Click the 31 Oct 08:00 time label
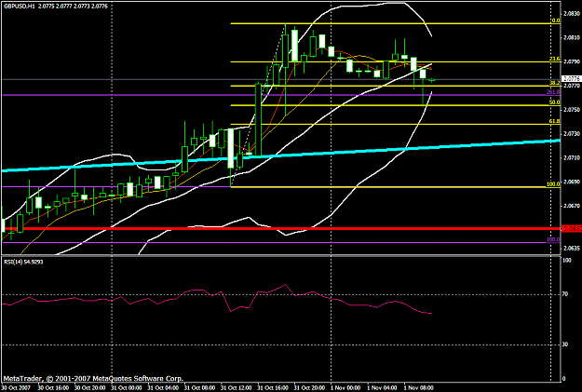 tap(199, 388)
